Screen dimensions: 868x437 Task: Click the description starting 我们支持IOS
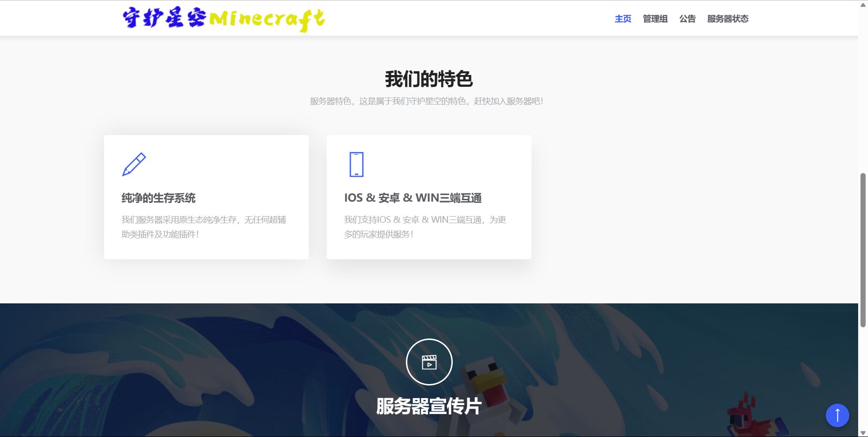coord(425,227)
